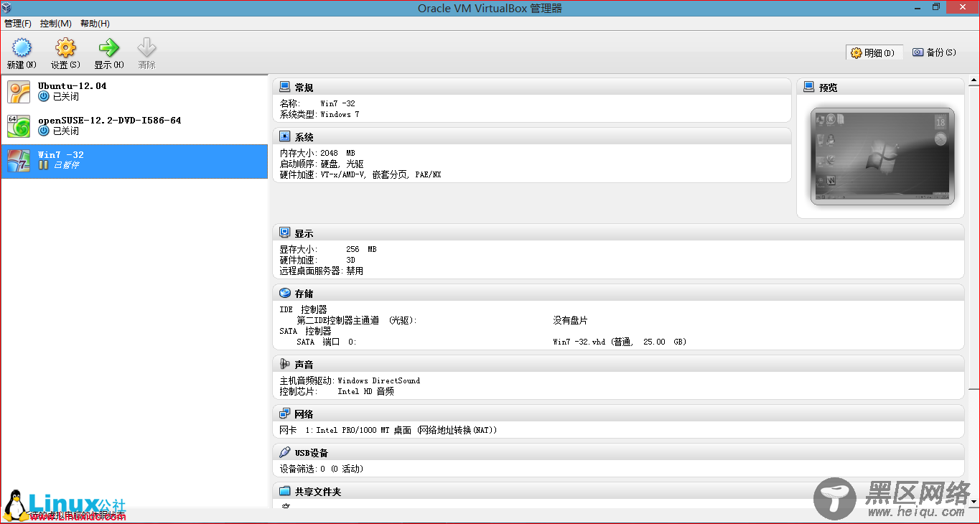Click the '第二IDE控制器主通道 (光驱):' row
Screen dimensions: 980x524
click(x=357, y=320)
